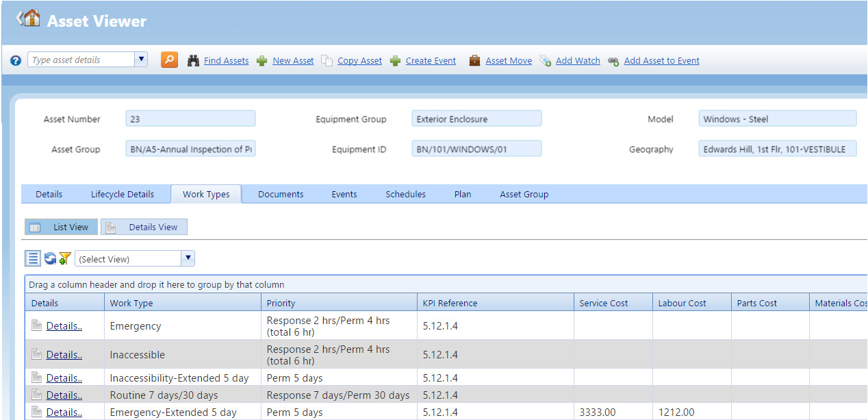Open Details link for Emergency row
Viewport: 868px width, 420px height.
coord(64,326)
